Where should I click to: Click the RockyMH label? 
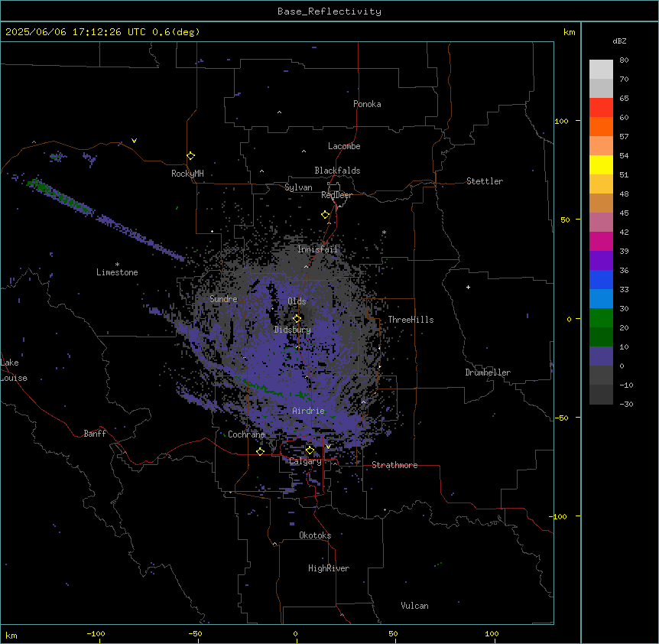pyautogui.click(x=187, y=174)
